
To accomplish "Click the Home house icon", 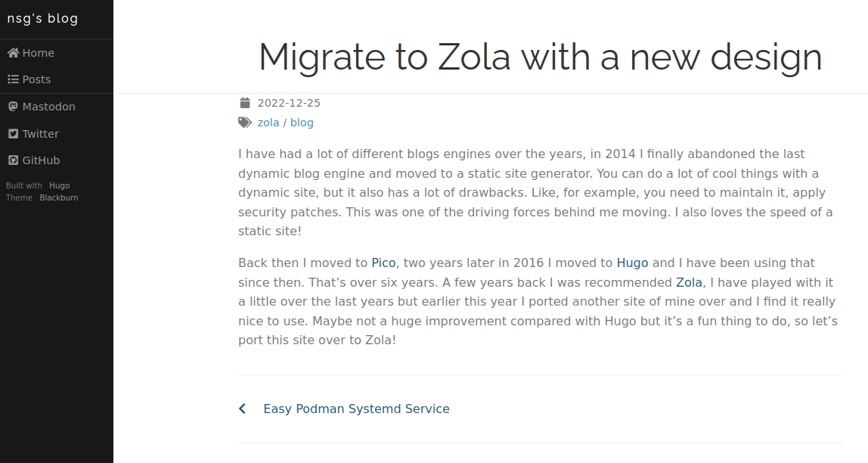I will pyautogui.click(x=14, y=53).
